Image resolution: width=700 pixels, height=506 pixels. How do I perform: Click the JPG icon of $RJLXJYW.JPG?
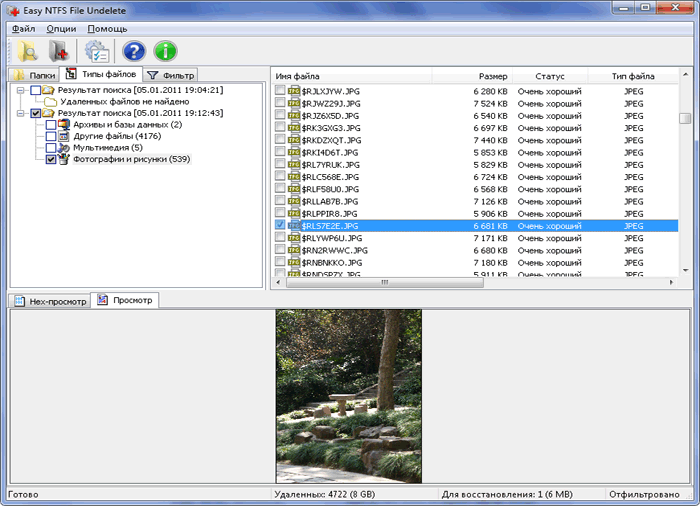(x=294, y=91)
